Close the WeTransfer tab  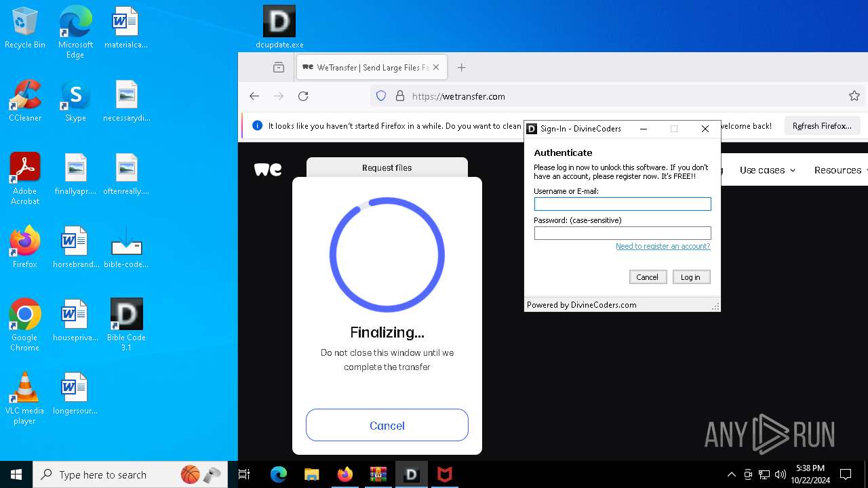pyautogui.click(x=436, y=67)
